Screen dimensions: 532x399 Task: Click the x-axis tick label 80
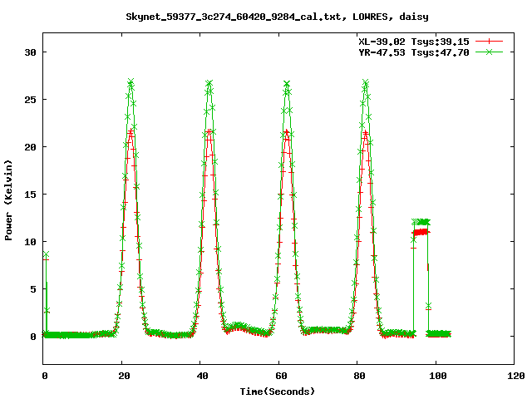[x=359, y=376]
